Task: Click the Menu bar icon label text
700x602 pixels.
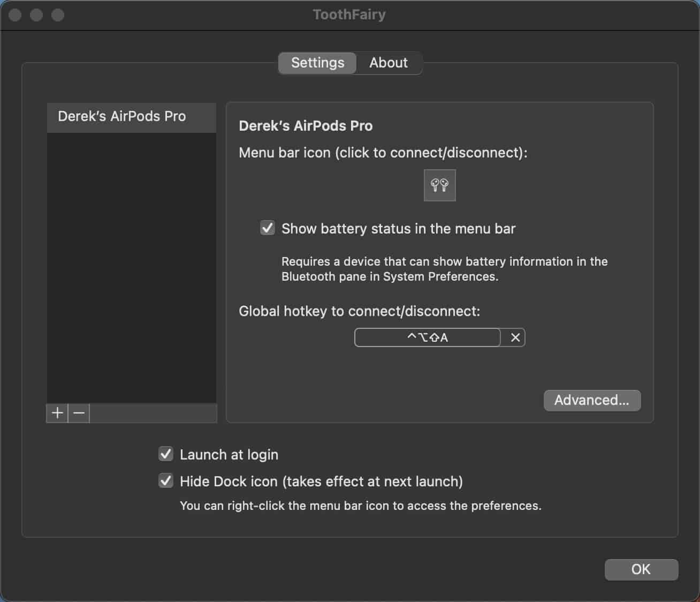Action: pyautogui.click(x=383, y=153)
